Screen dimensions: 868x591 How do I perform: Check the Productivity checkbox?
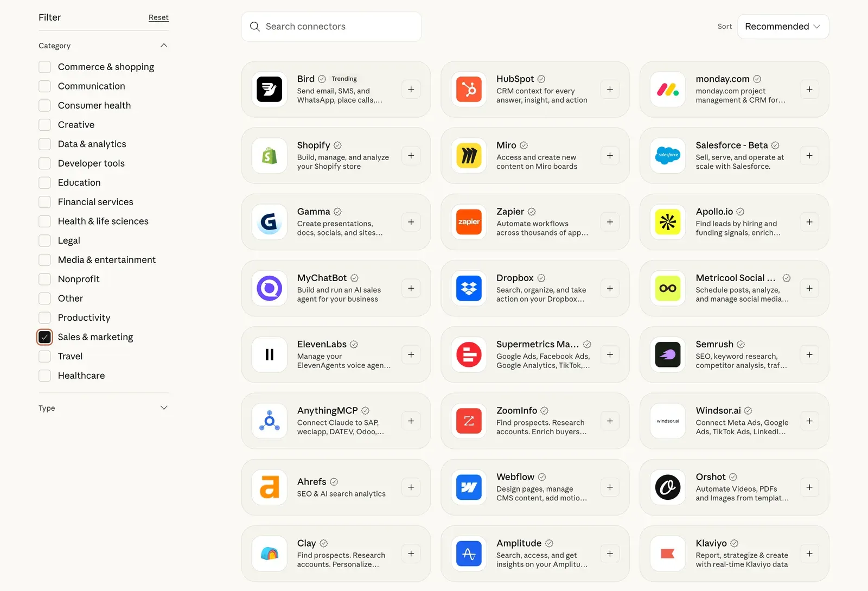44,317
